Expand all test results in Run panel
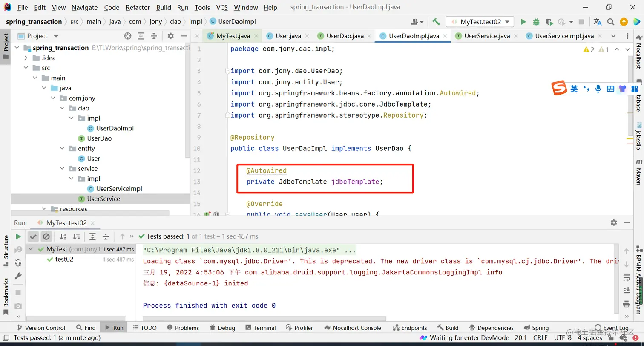The image size is (644, 346). click(x=92, y=236)
